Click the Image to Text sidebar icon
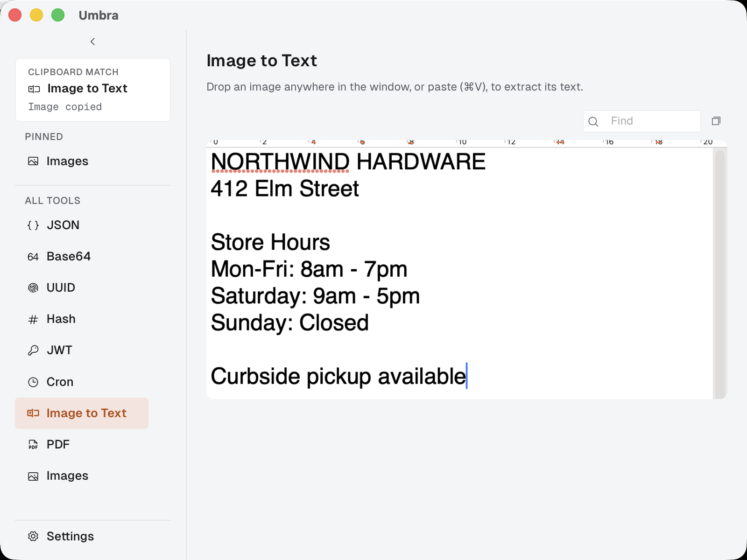 point(33,413)
